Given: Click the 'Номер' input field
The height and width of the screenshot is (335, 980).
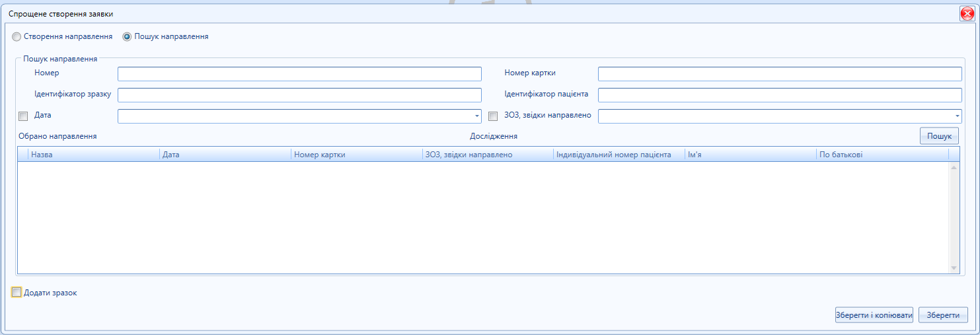Looking at the screenshot, I should click(x=299, y=74).
